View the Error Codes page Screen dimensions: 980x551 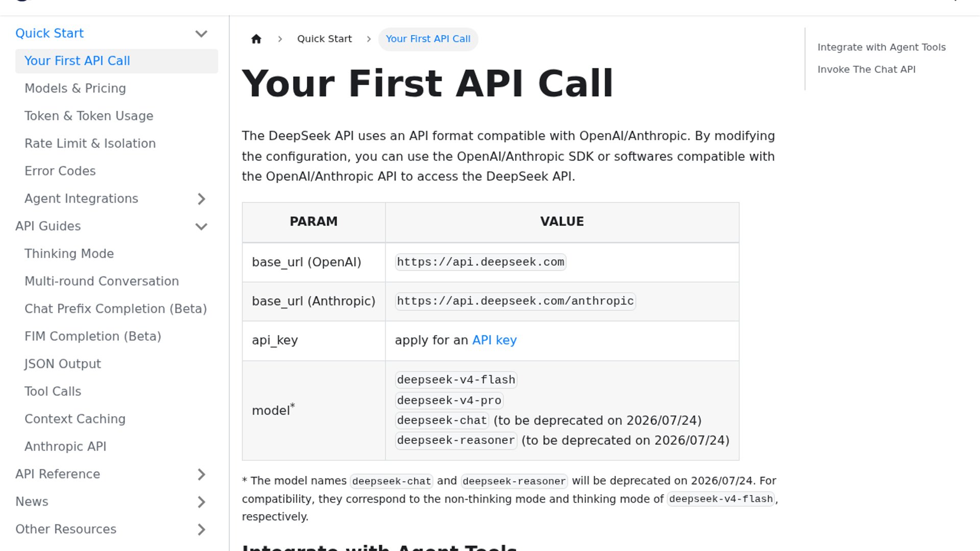pyautogui.click(x=60, y=171)
